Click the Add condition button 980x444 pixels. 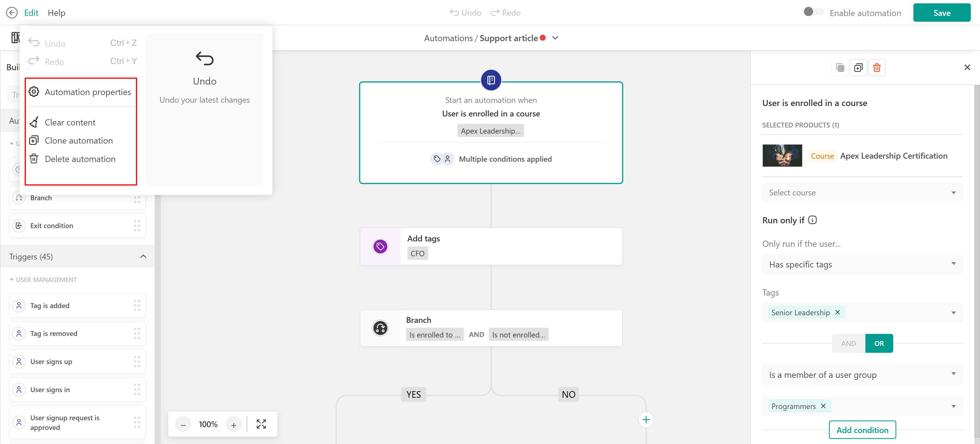862,429
